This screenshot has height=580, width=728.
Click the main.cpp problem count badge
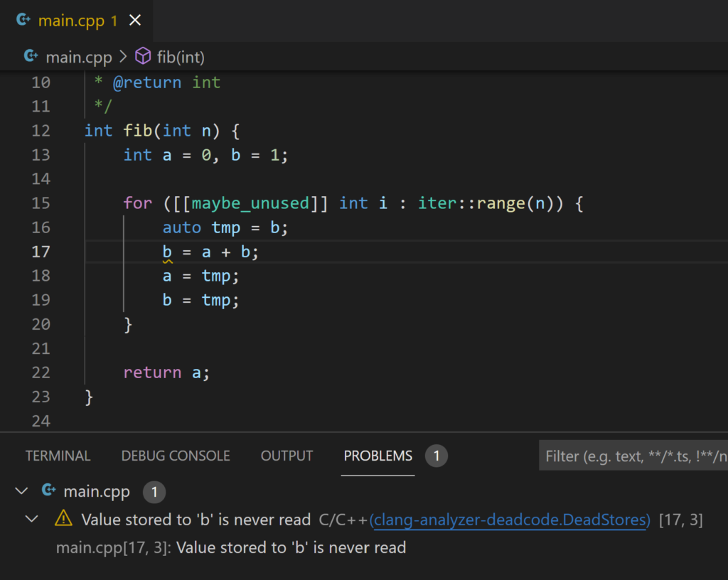tap(154, 491)
